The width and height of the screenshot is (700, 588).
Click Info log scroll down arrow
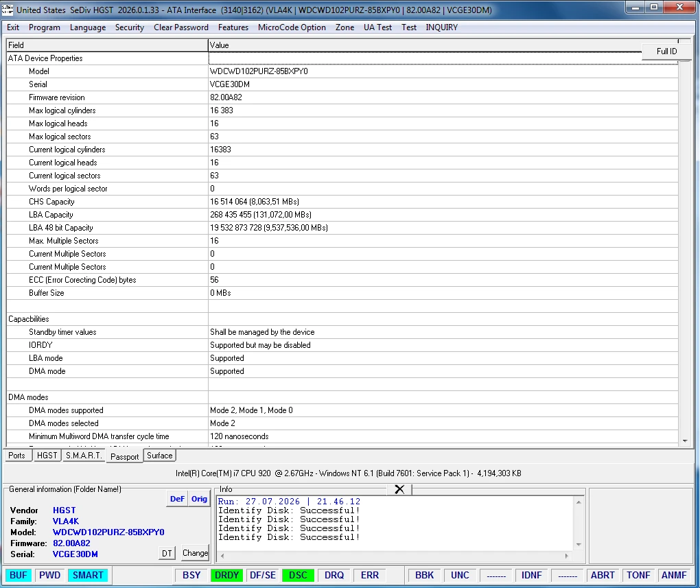point(579,545)
